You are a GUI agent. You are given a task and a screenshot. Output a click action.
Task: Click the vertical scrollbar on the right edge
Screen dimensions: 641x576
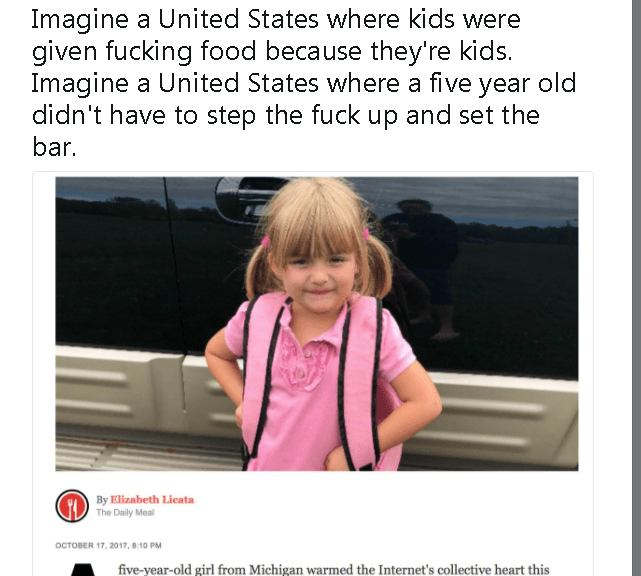point(637,288)
